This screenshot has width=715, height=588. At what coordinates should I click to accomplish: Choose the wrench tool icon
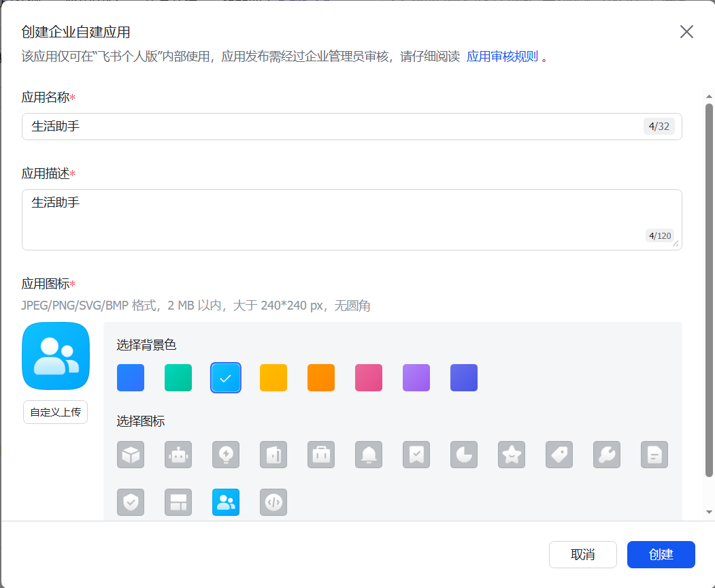[x=607, y=455]
